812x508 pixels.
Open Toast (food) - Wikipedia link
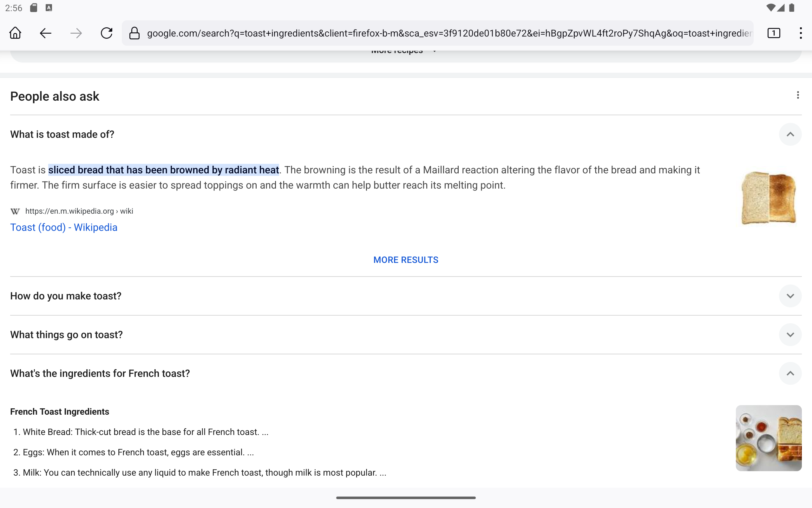(x=64, y=227)
